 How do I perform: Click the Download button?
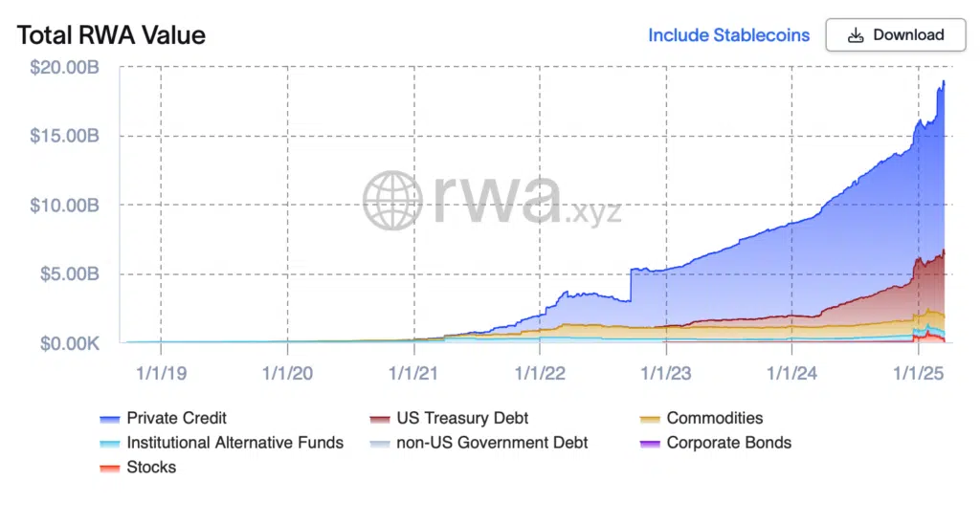tap(896, 35)
